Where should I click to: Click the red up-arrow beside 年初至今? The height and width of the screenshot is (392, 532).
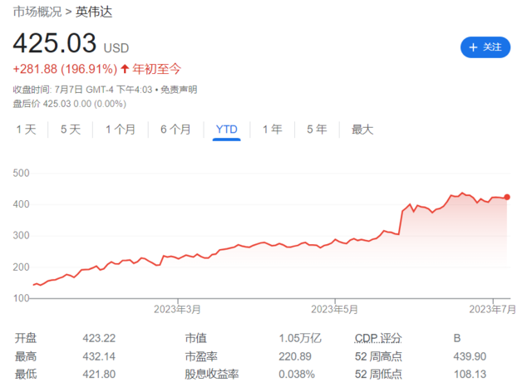point(125,69)
